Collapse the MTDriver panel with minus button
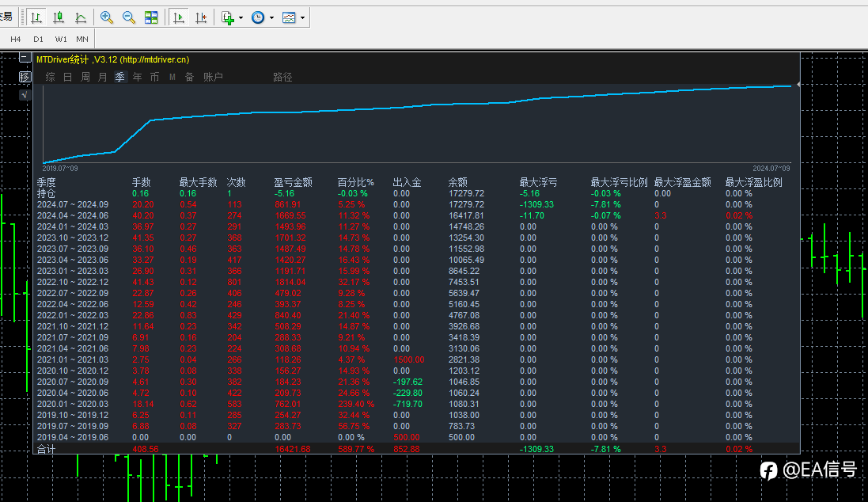Image resolution: width=868 pixels, height=502 pixels. click(x=25, y=58)
